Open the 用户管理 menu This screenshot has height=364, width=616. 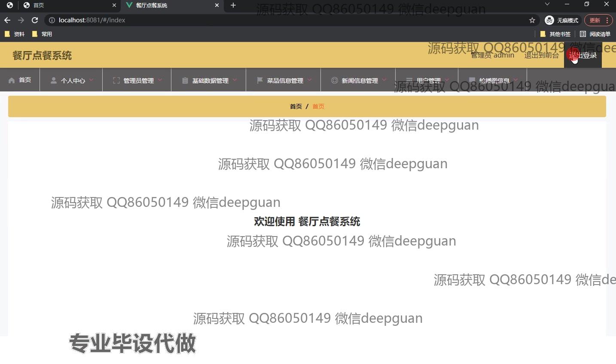(x=428, y=80)
